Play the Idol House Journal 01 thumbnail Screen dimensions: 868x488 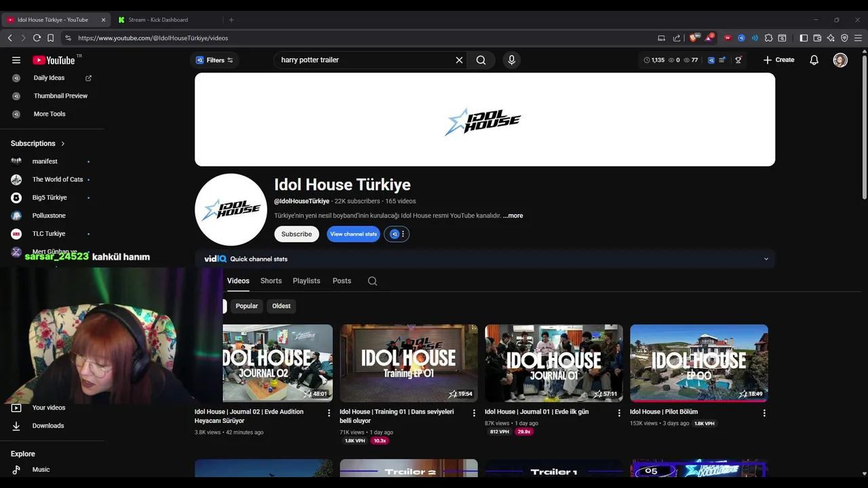[x=554, y=363]
